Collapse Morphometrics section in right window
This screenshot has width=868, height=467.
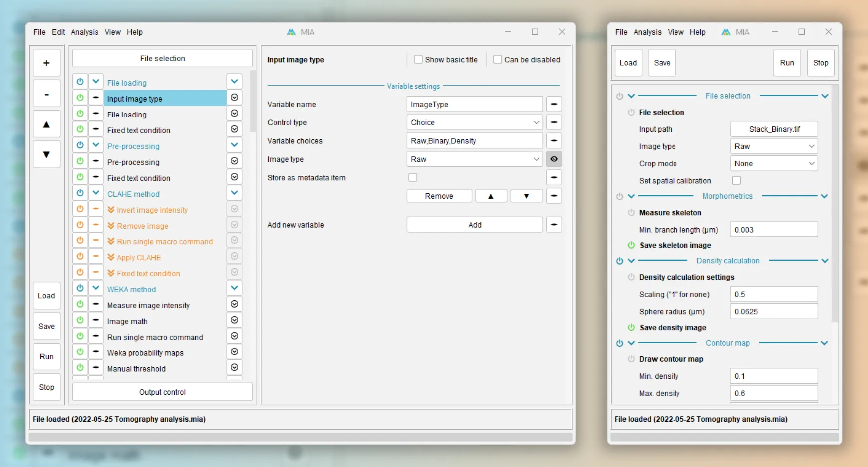click(631, 196)
